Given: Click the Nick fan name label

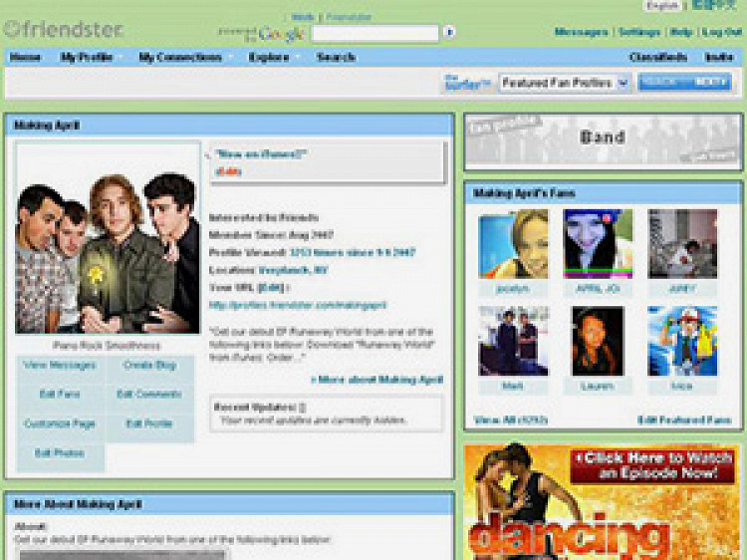Looking at the screenshot, I should pyautogui.click(x=682, y=386).
